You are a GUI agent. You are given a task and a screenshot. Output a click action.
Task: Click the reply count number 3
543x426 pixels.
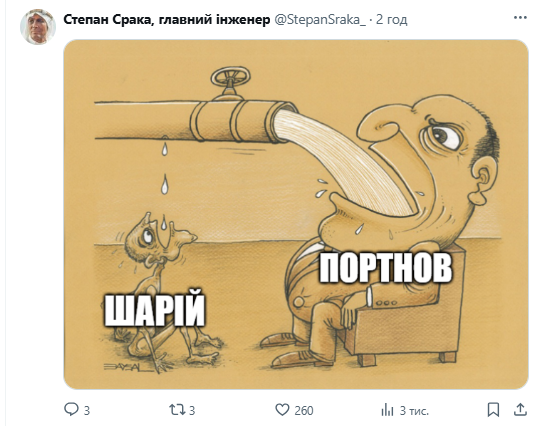pos(87,411)
